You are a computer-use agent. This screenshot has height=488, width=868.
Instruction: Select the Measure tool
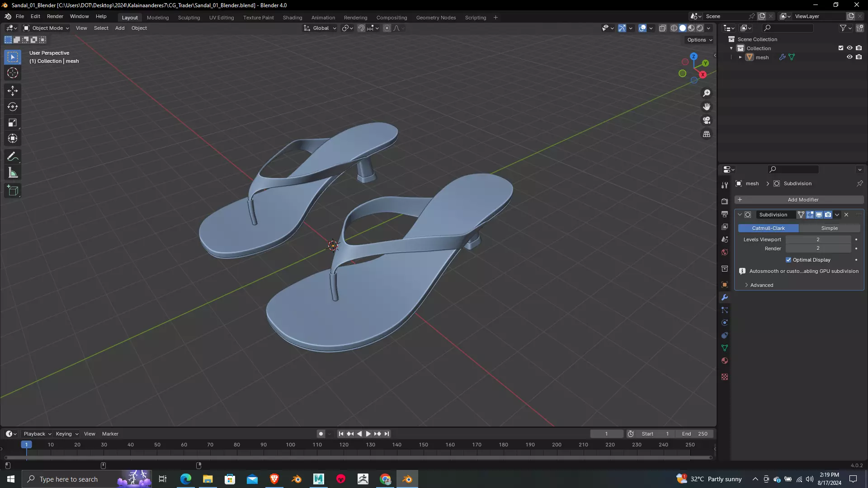(x=13, y=173)
